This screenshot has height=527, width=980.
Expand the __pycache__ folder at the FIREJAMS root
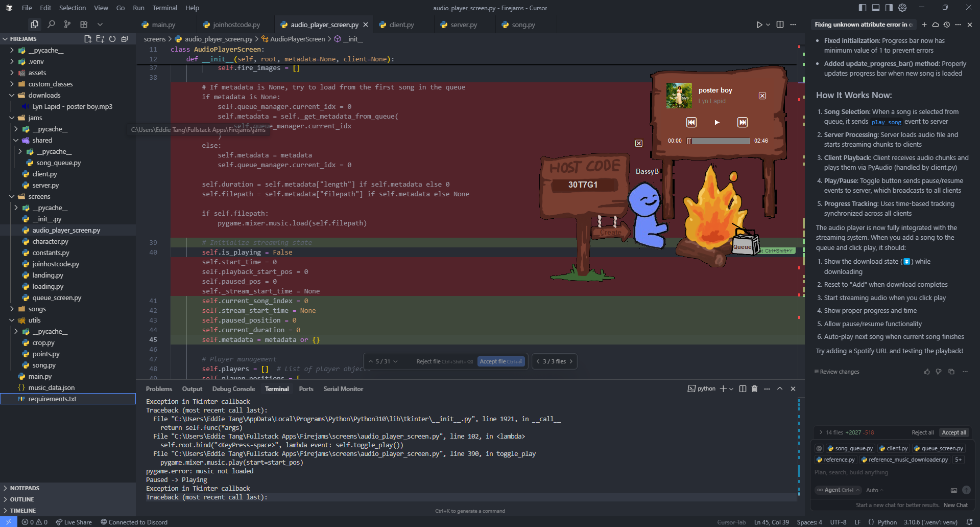(12, 51)
